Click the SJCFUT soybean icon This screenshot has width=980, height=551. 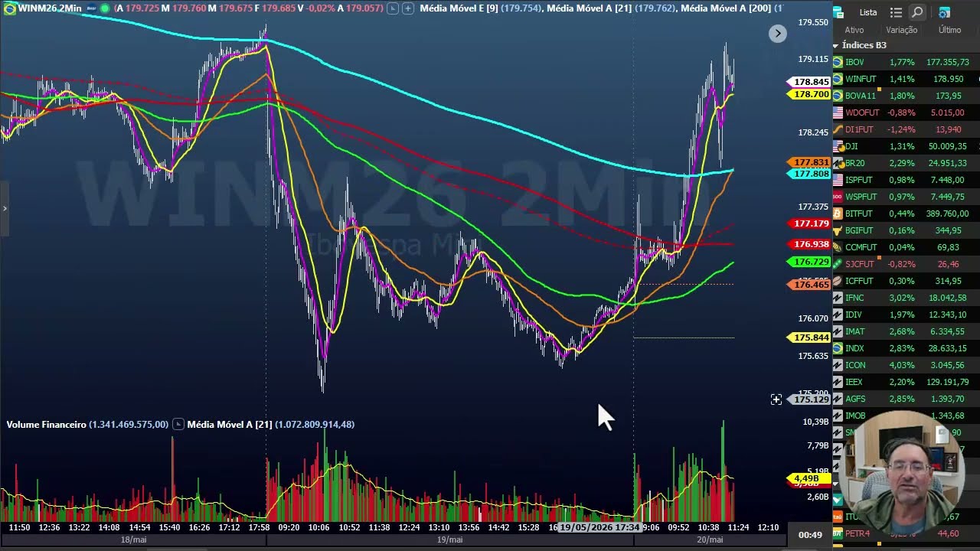[838, 264]
